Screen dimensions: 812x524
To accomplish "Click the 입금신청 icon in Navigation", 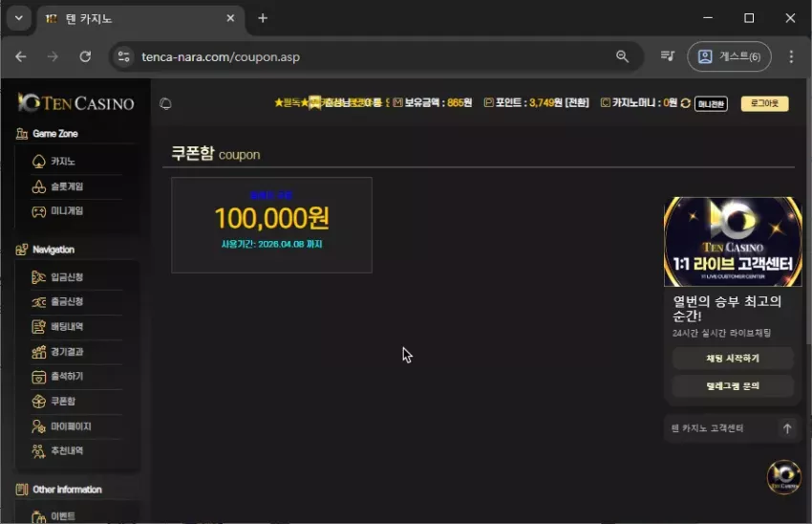I will (x=39, y=277).
